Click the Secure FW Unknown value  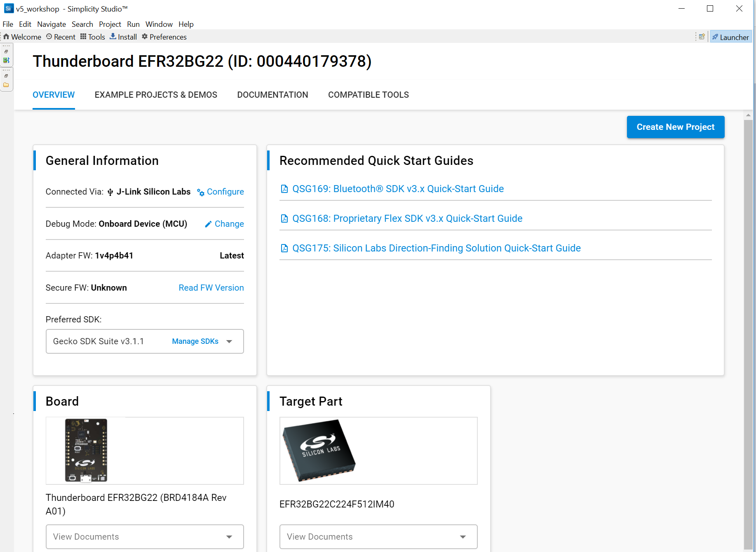point(109,288)
